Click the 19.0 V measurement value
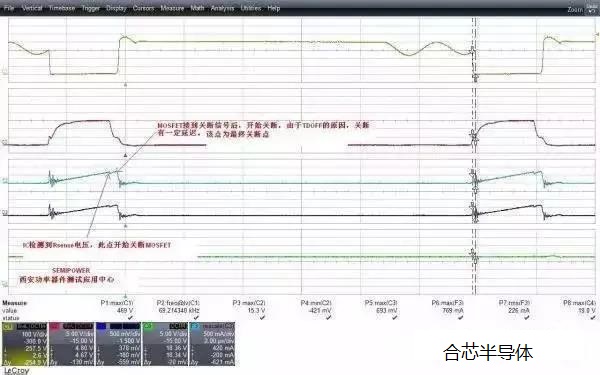 pos(587,310)
